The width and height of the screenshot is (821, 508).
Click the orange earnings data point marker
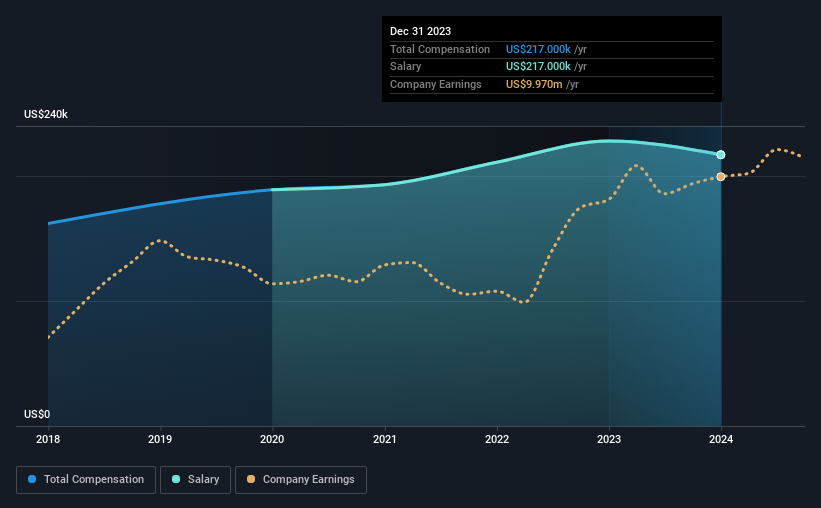coord(721,176)
